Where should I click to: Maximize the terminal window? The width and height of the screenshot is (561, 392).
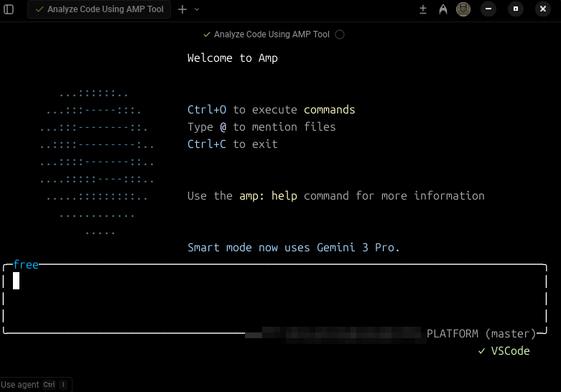point(516,9)
